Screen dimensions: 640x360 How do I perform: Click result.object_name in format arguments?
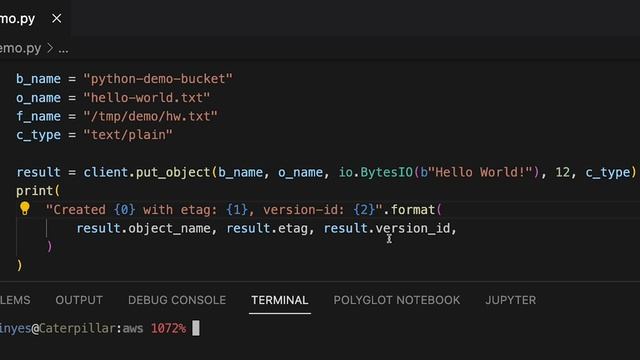point(143,228)
